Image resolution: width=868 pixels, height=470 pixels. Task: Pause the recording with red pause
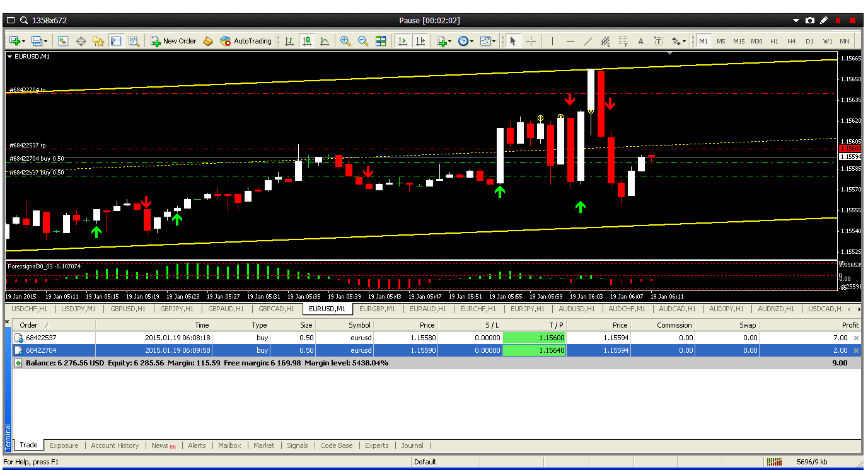pos(838,21)
